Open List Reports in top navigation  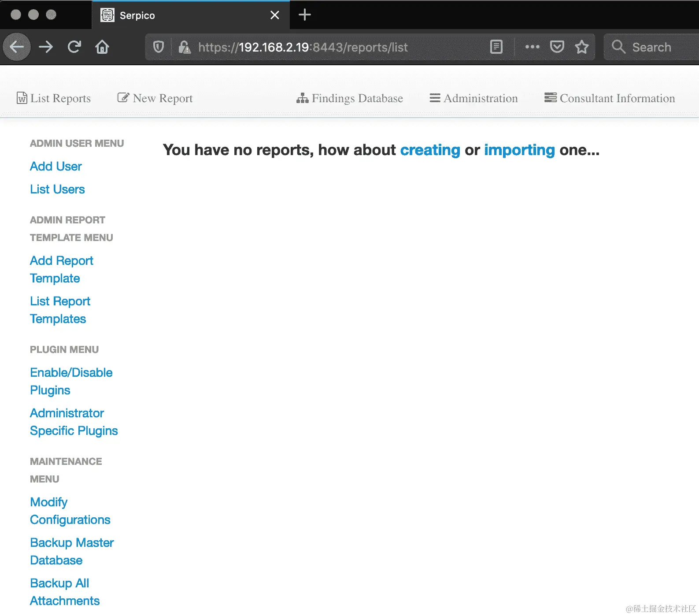54,98
